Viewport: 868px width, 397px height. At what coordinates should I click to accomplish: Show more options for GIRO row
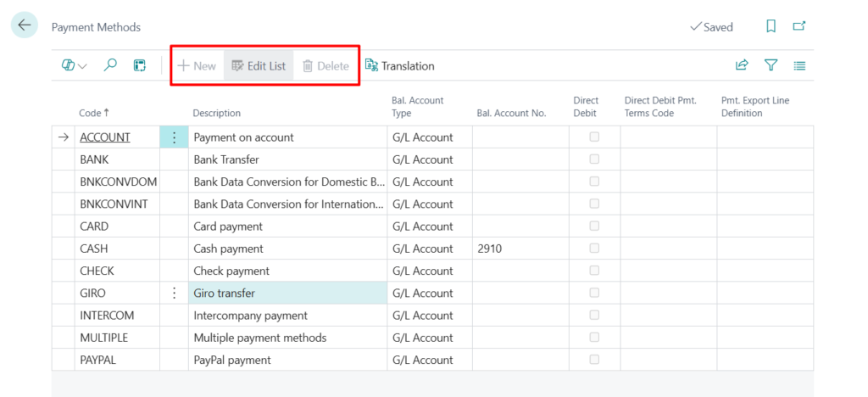pos(174,294)
